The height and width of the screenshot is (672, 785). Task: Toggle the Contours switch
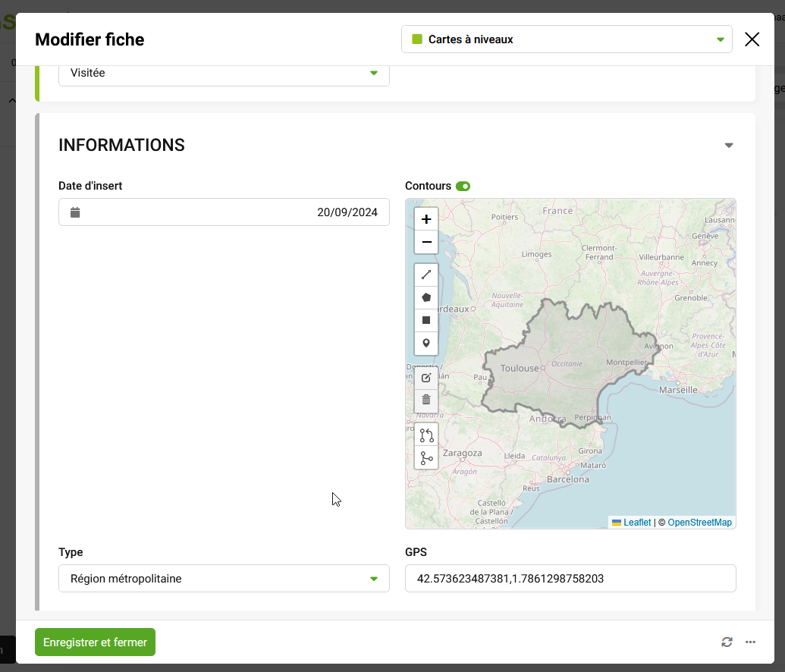coord(463,186)
